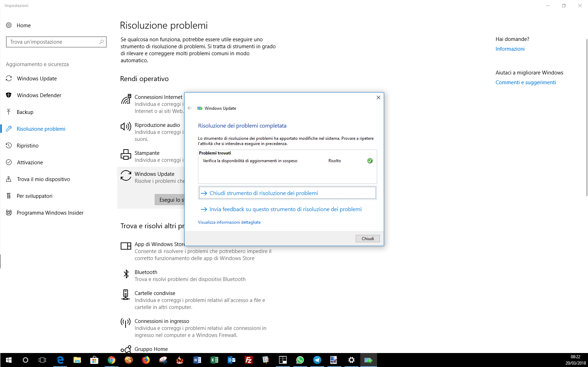This screenshot has height=367, width=588.
Task: Launch Telegram from the taskbar
Action: (317, 360)
